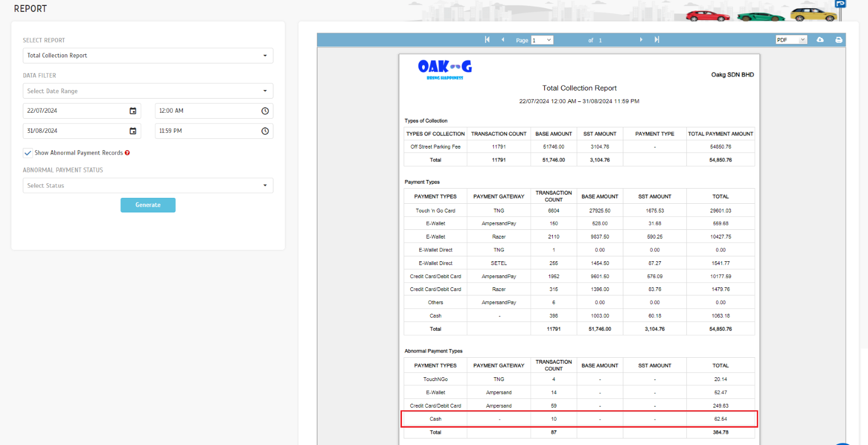This screenshot has width=868, height=445.
Task: Open the PDF export format dropdown
Action: click(791, 40)
